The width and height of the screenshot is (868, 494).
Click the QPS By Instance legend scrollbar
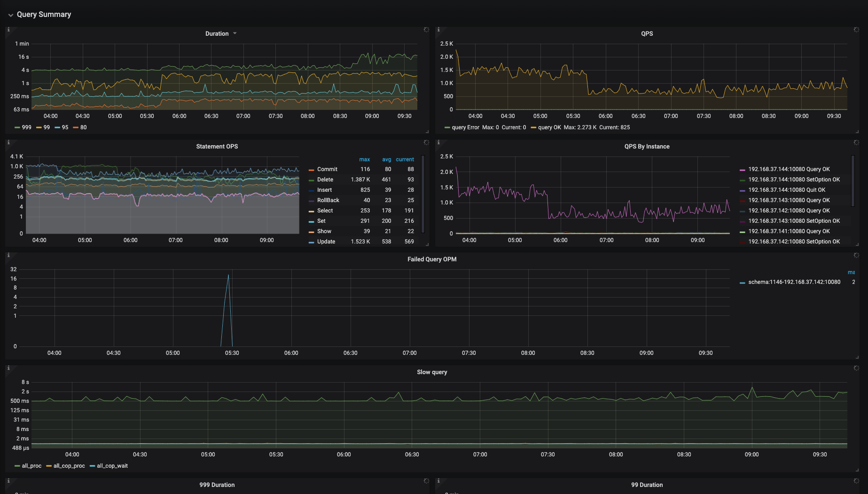[x=852, y=181]
